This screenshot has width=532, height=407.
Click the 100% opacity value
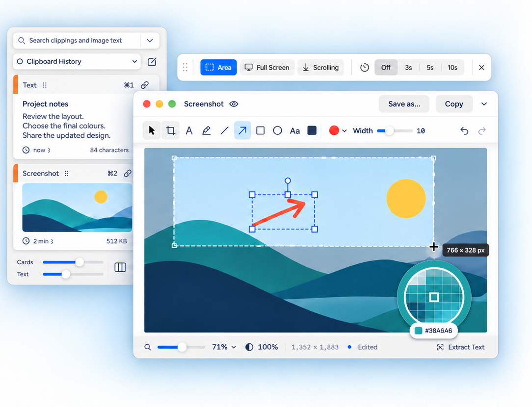pos(267,347)
